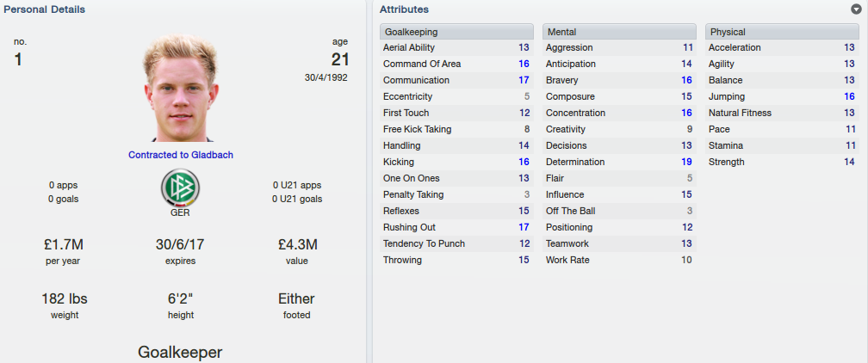Select the Determination attribute row
The image size is (868, 363).
(x=619, y=162)
